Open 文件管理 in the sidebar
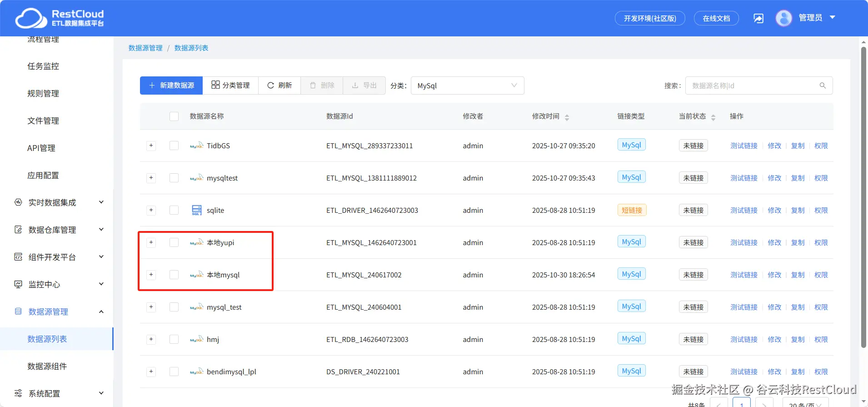This screenshot has width=868, height=407. pyautogui.click(x=43, y=121)
